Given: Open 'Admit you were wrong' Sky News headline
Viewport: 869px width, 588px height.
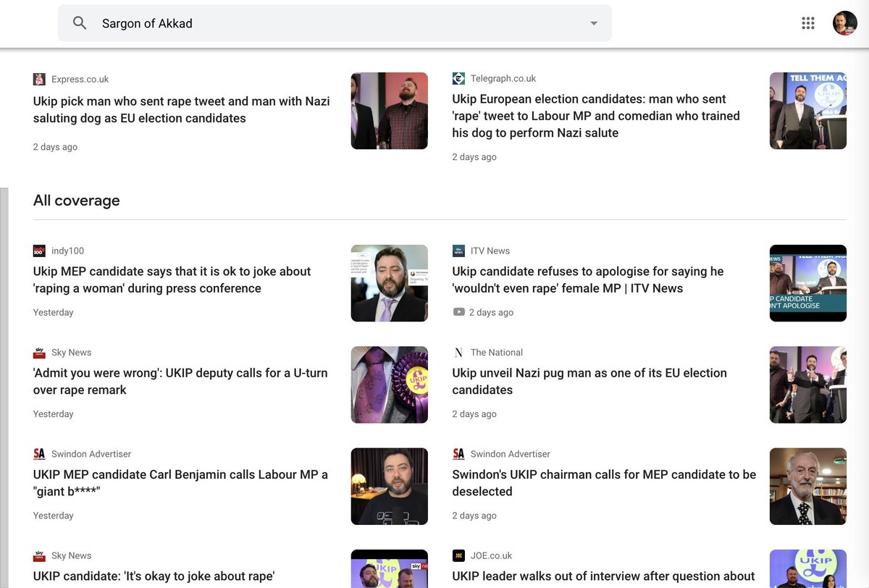Looking at the screenshot, I should coord(180,382).
